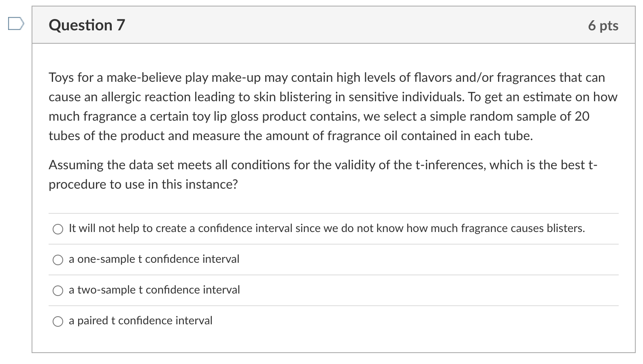Select the two-sample t confidence interval option

(x=58, y=290)
